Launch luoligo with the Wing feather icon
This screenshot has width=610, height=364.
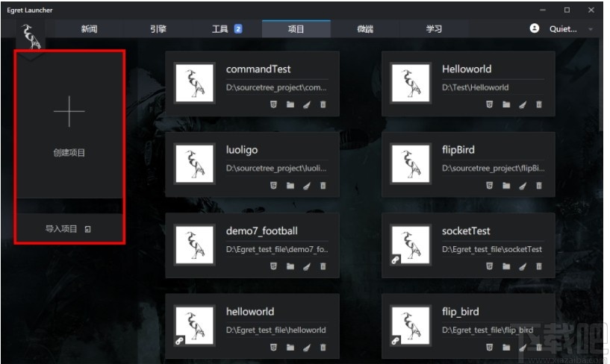tap(307, 185)
